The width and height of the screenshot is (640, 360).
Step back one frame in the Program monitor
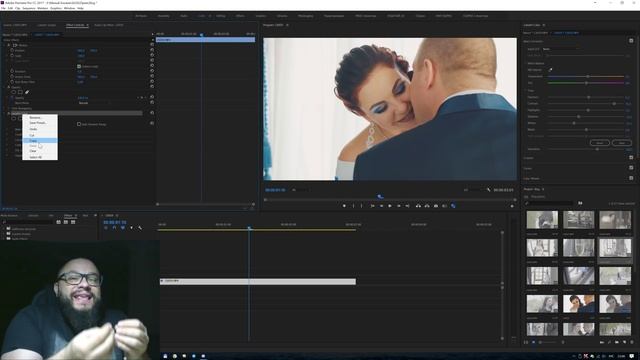tap(381, 206)
